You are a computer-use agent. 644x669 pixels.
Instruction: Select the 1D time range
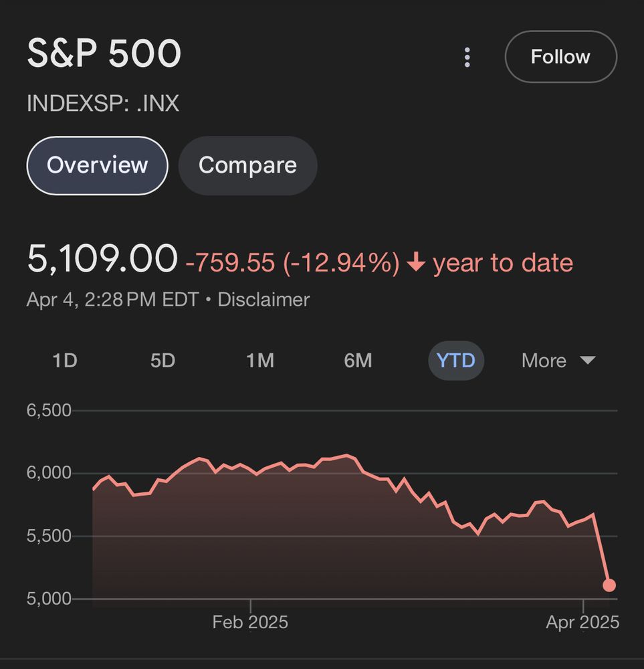tap(65, 361)
